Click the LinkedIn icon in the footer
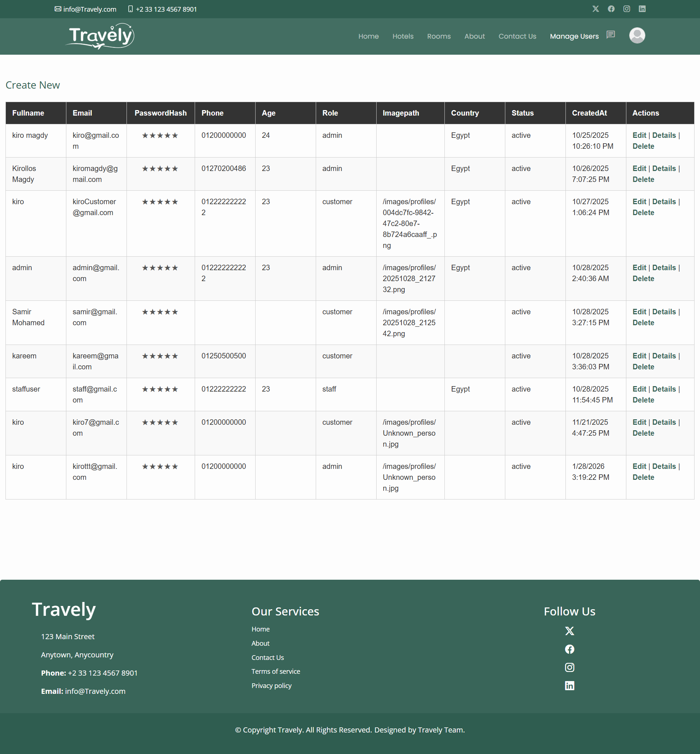This screenshot has width=700, height=754. [x=569, y=685]
